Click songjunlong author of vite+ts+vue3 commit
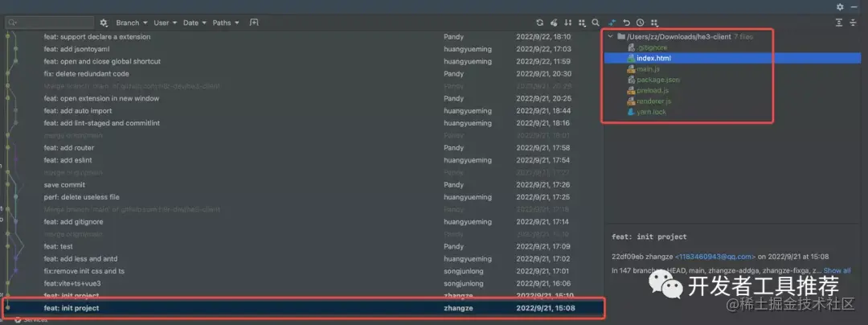The height and width of the screenshot is (325, 868). pos(463,283)
